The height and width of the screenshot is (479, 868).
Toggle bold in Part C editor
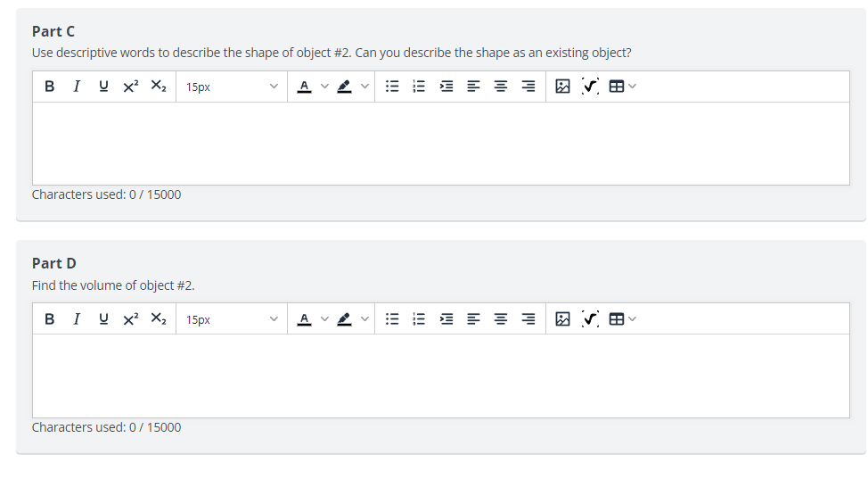[49, 87]
